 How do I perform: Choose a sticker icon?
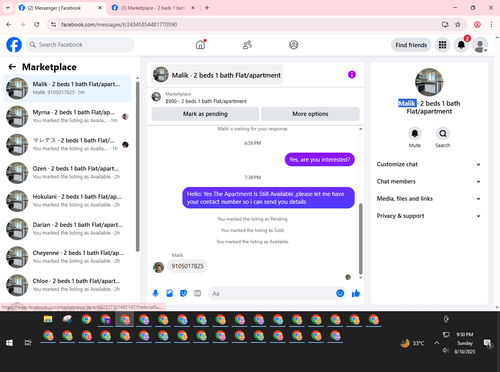point(183,293)
